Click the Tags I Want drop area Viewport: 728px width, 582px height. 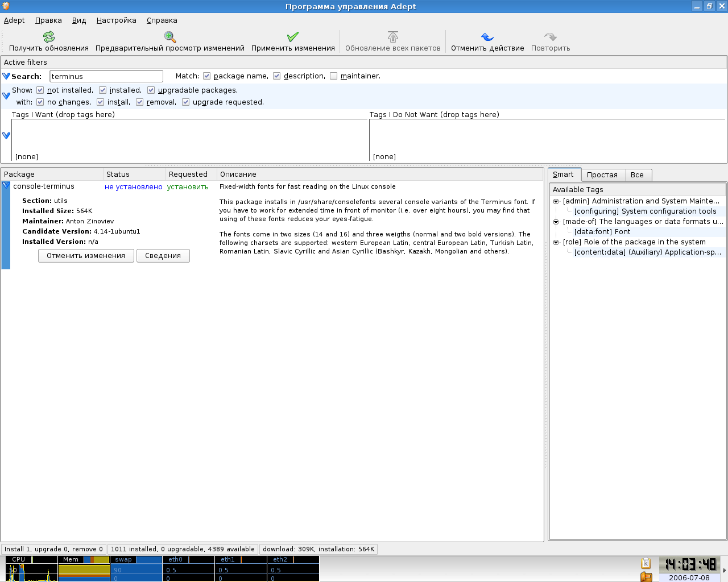[190, 140]
